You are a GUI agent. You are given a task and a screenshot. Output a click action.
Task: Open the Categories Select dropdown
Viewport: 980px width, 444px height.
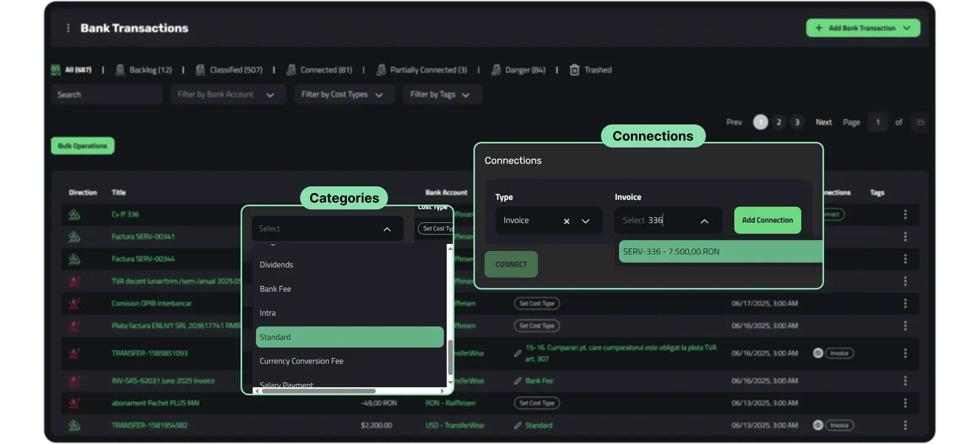(x=327, y=228)
